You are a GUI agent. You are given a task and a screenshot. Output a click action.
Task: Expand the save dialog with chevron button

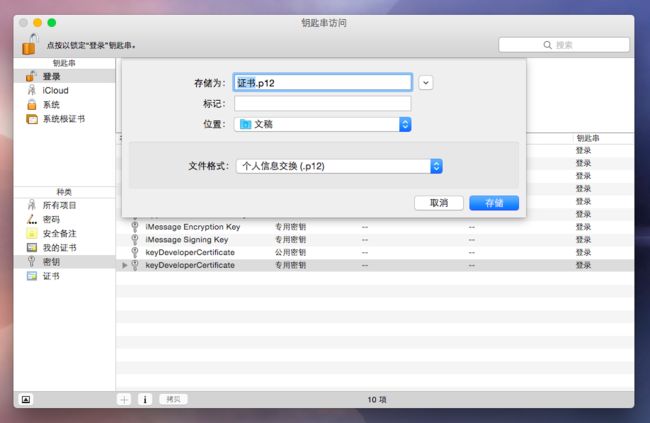pos(426,83)
